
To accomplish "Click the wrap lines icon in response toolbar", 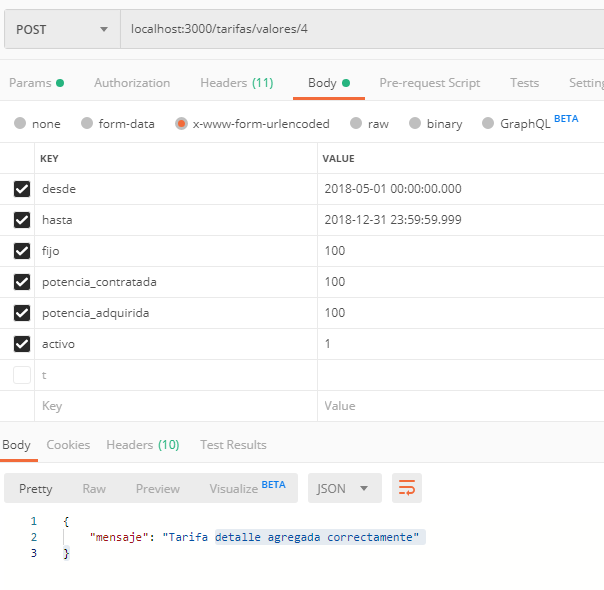I will click(x=407, y=488).
